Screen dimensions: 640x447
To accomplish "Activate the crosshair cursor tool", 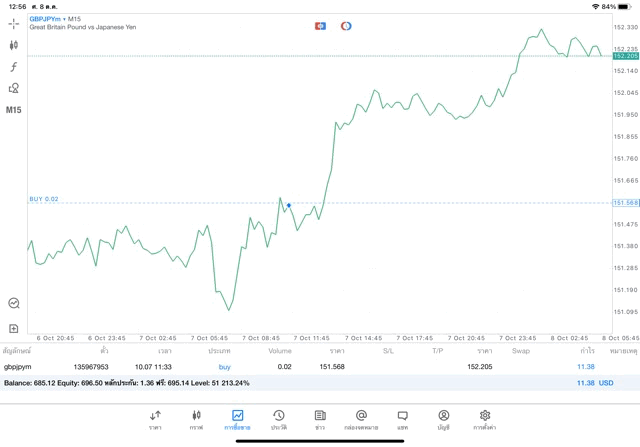I will point(14,23).
